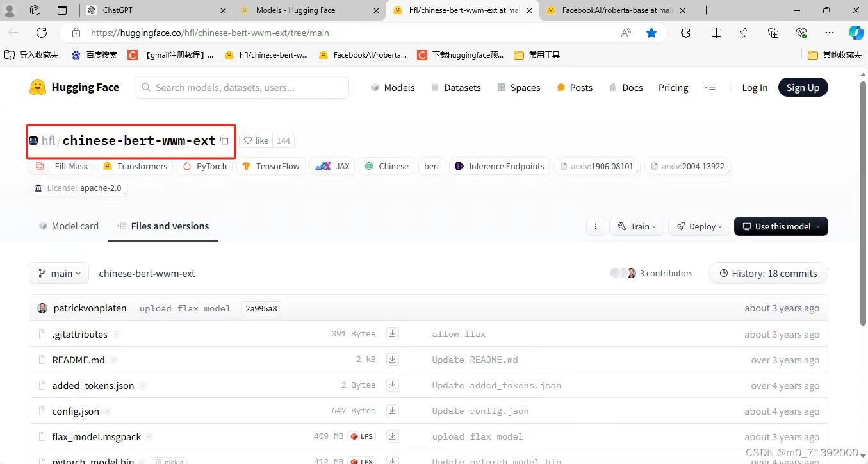Open a new browser tab with plus
The image size is (868, 464).
pyautogui.click(x=706, y=10)
